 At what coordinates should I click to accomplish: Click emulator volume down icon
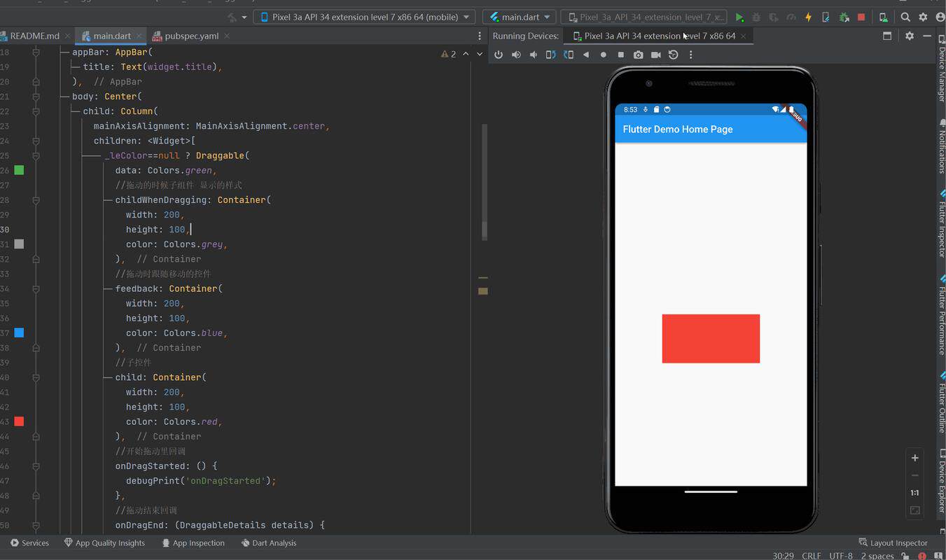(534, 55)
